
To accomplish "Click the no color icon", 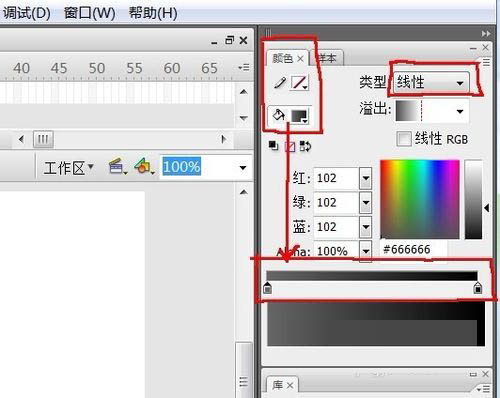I will [x=290, y=146].
